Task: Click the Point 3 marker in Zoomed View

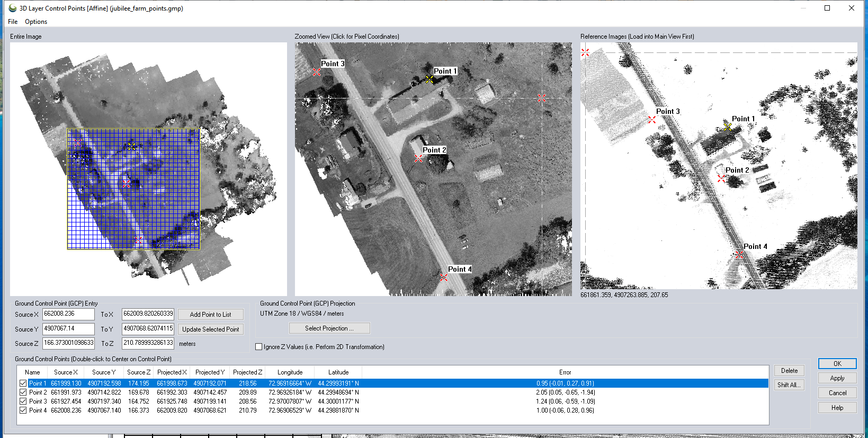Action: click(x=316, y=72)
